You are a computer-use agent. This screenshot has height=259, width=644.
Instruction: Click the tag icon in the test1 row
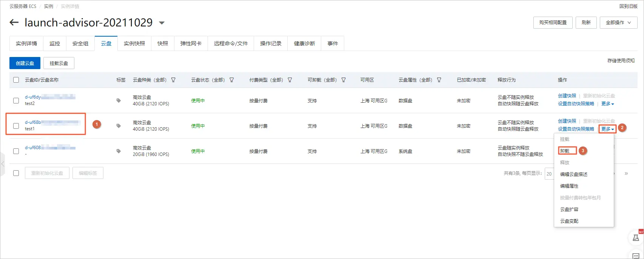pyautogui.click(x=119, y=126)
